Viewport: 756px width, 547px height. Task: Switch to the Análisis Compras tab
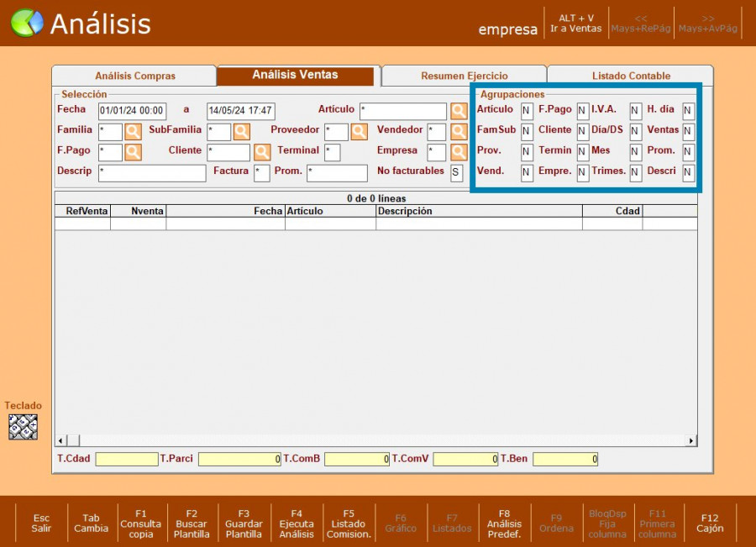(x=135, y=76)
